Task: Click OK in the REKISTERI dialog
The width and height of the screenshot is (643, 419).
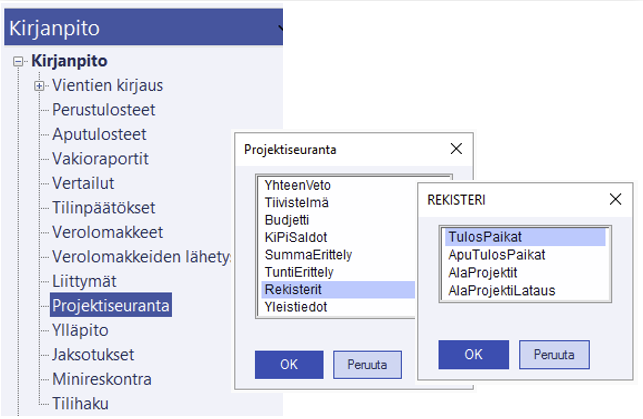Action: pyautogui.click(x=474, y=353)
